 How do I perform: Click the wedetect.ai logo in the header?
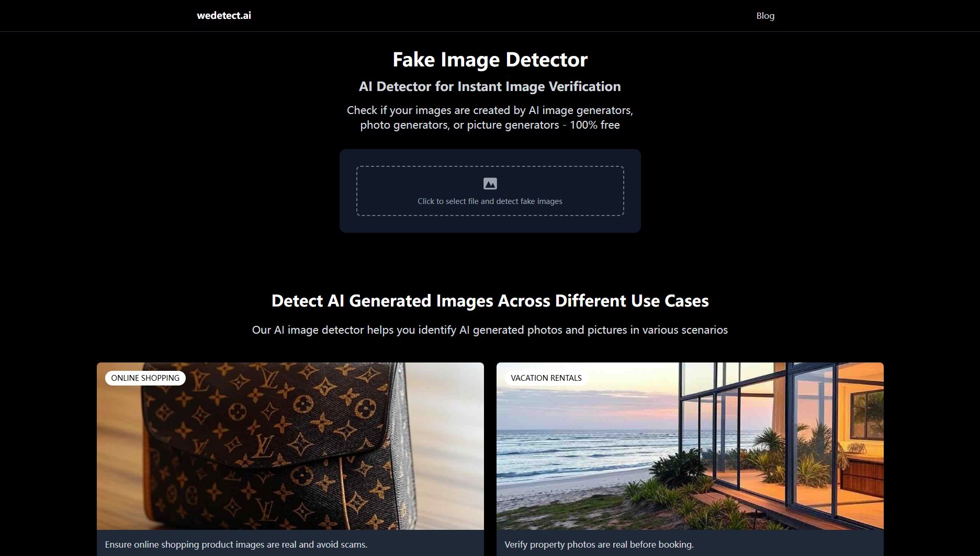[223, 15]
